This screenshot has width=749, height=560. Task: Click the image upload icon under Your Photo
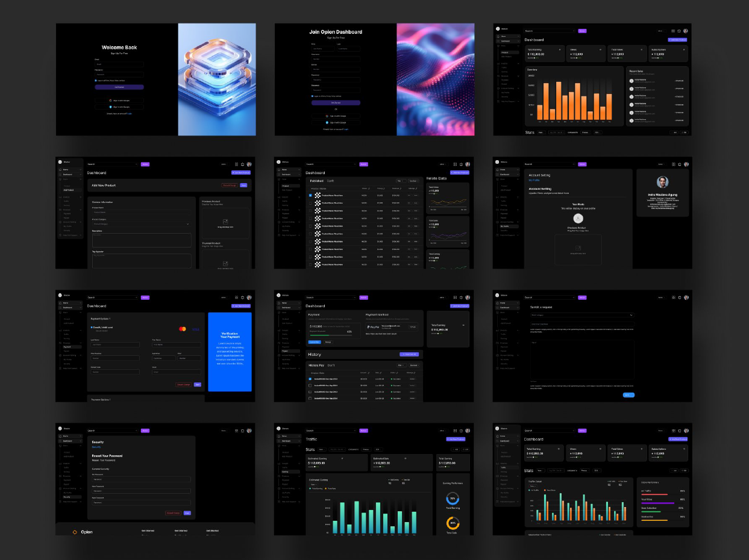coord(578,248)
